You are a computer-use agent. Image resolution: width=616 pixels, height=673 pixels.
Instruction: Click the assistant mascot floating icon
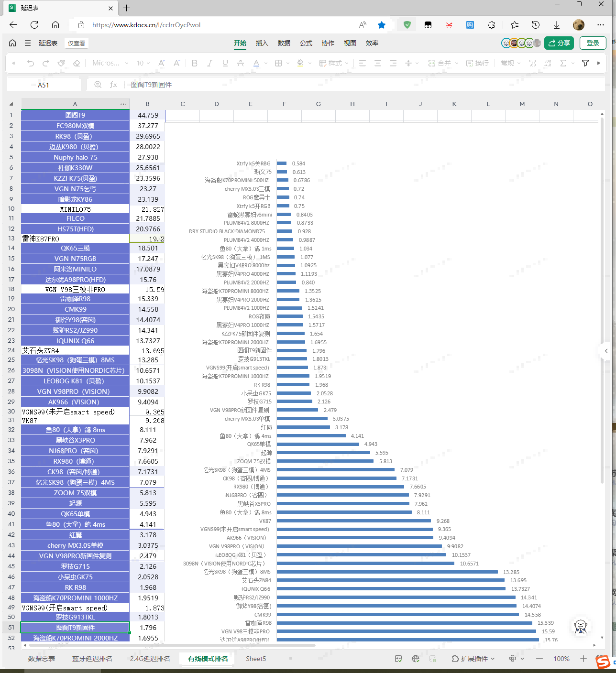coord(581,626)
